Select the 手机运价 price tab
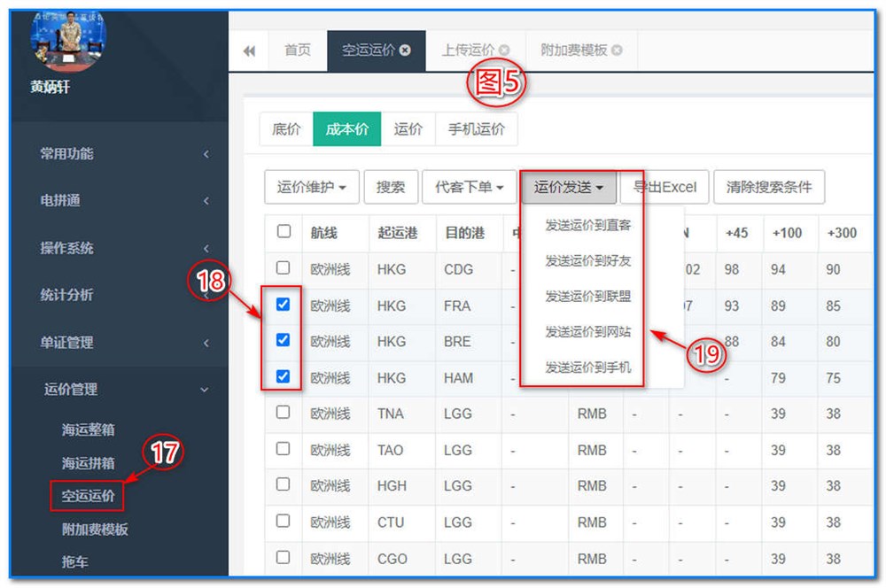 click(x=475, y=128)
